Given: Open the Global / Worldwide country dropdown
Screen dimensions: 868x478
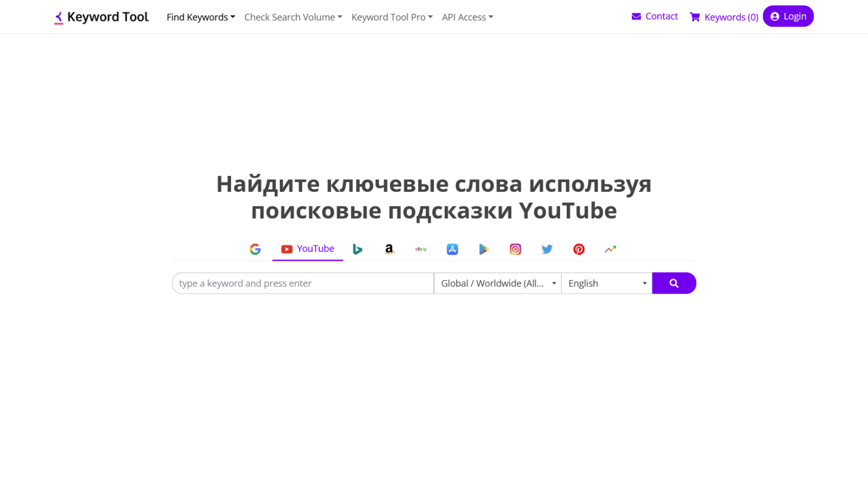Looking at the screenshot, I should tap(497, 283).
